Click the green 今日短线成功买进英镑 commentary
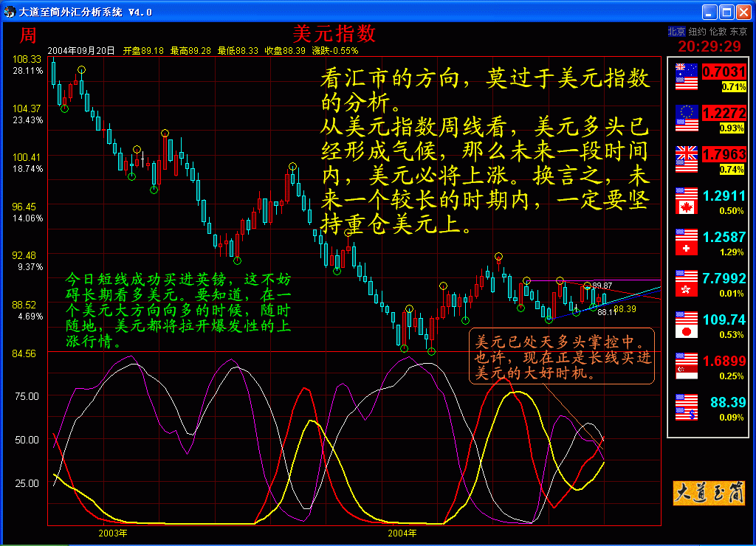 [x=179, y=311]
